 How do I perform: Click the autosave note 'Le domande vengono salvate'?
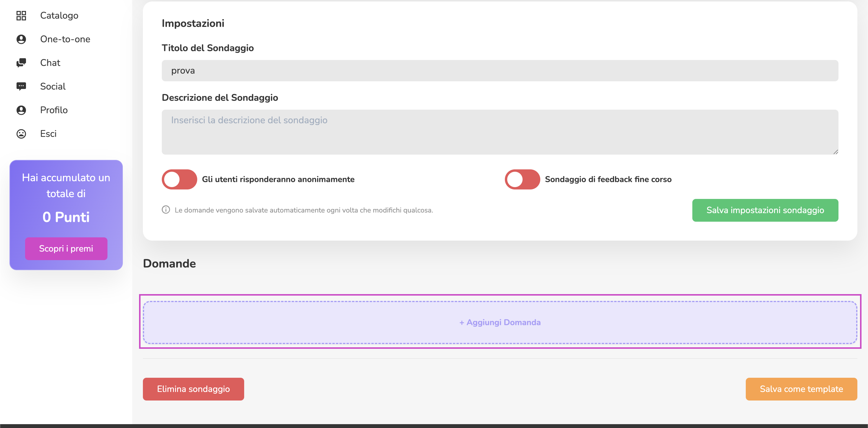tap(304, 210)
